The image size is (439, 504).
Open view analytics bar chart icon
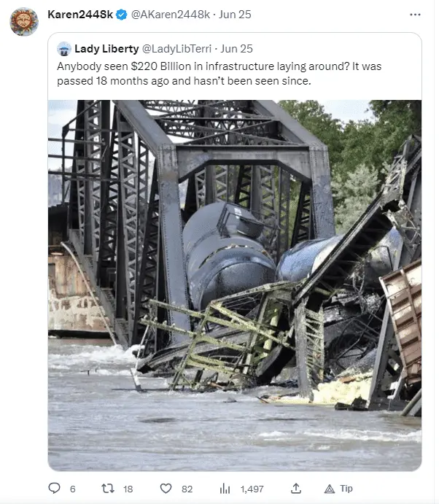coord(225,489)
